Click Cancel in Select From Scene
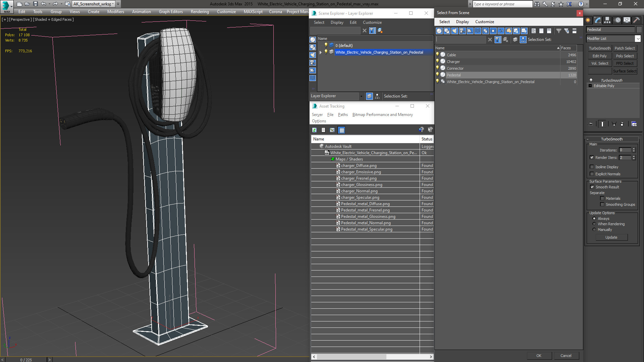Screen dimensions: 644x362 [566, 356]
